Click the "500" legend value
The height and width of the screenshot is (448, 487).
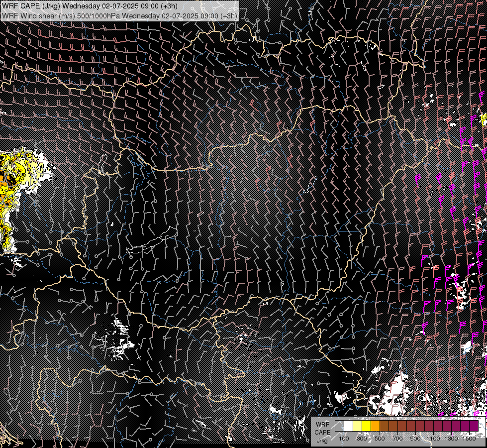tap(380, 439)
